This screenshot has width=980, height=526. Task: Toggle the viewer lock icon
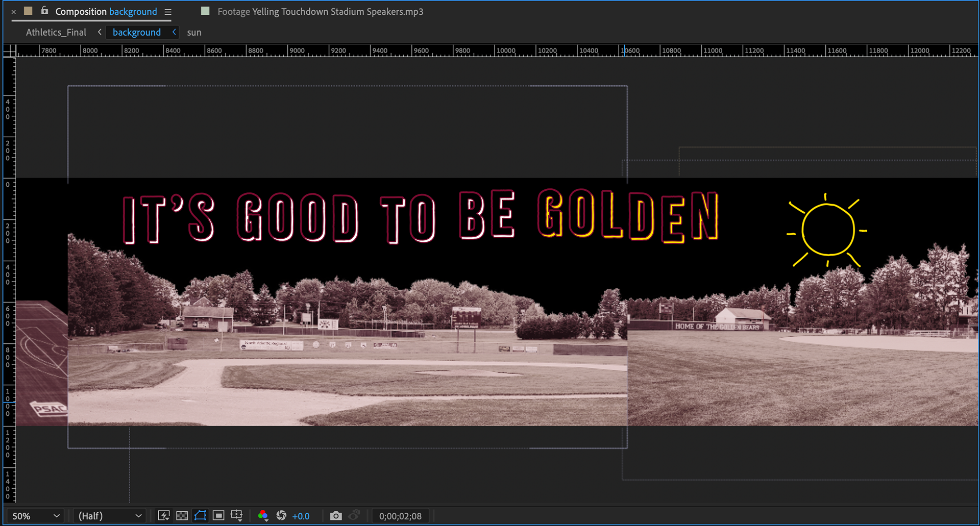(44, 10)
